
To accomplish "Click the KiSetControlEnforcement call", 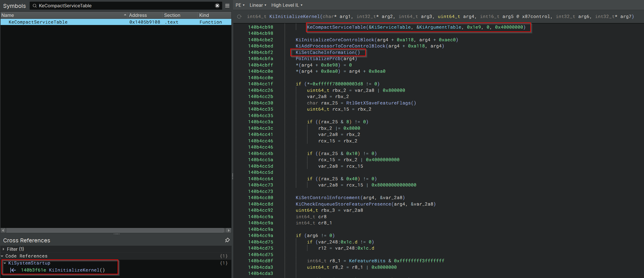I will pos(328,198).
